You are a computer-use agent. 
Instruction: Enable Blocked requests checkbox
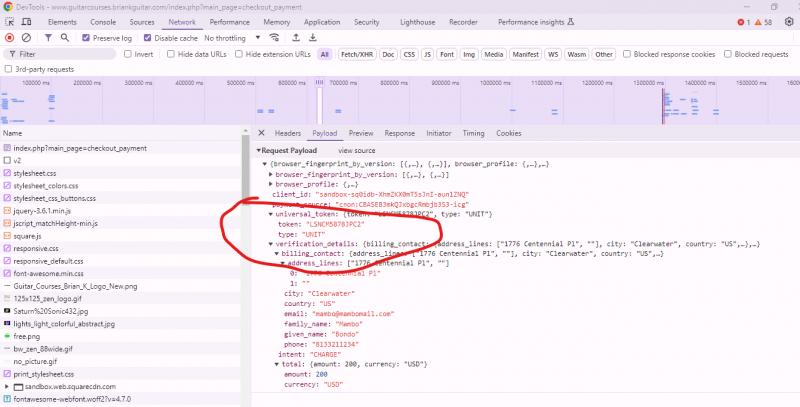[x=728, y=54]
